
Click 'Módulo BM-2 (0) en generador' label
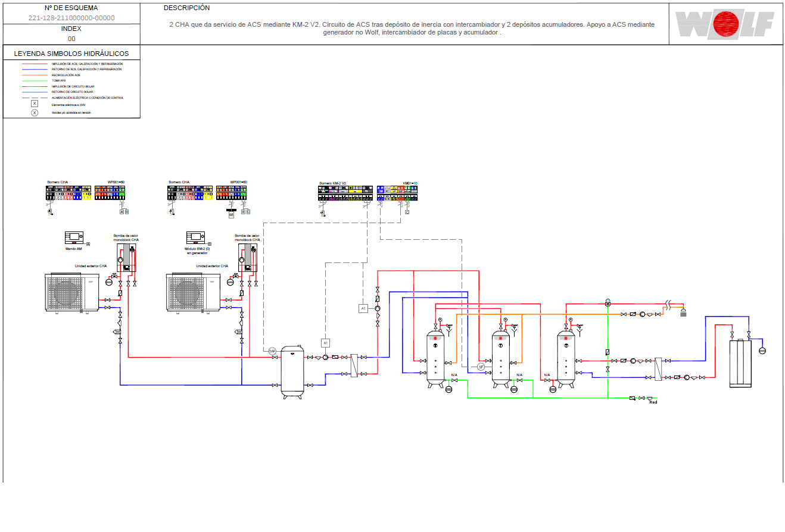[197, 251]
